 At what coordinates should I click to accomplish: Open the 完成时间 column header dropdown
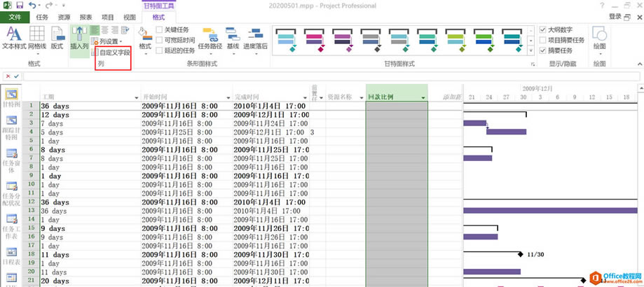tap(305, 97)
